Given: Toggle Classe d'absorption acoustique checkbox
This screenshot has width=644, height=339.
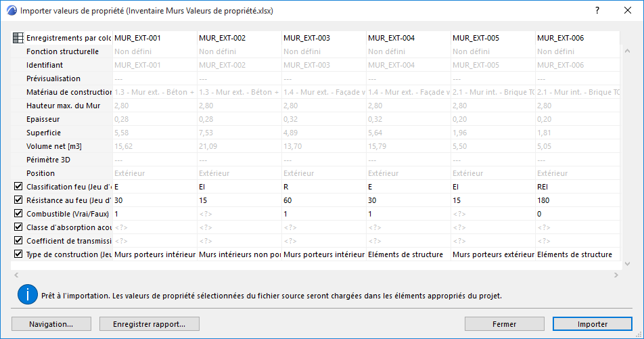Looking at the screenshot, I should [x=18, y=227].
